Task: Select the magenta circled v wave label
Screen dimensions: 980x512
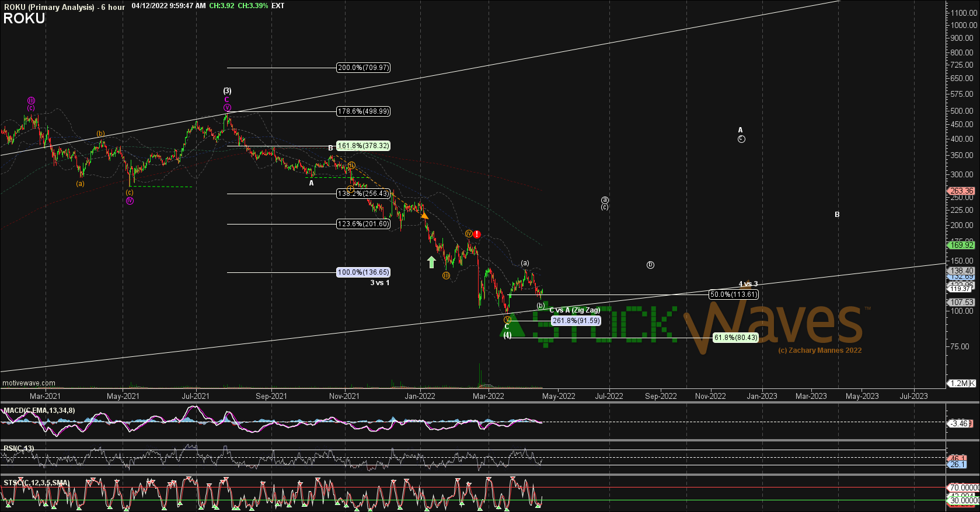Action: coord(227,108)
